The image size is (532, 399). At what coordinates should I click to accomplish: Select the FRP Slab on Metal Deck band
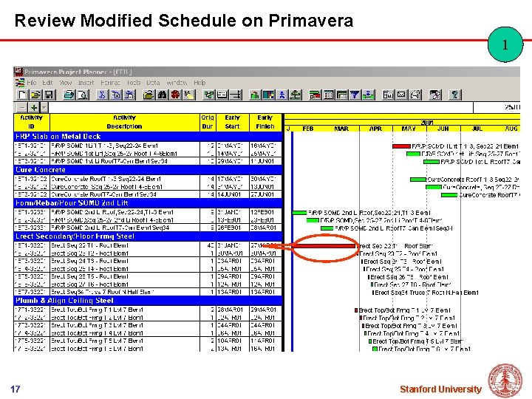(x=148, y=137)
